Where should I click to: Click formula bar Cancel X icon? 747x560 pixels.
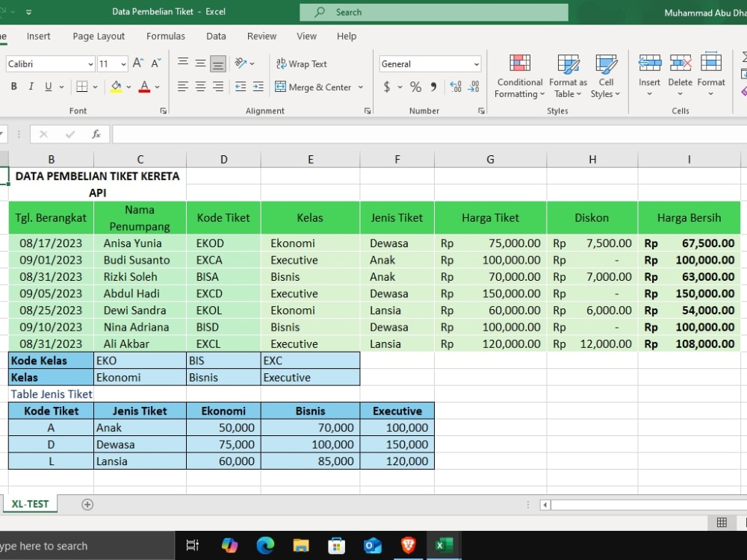pos(43,134)
